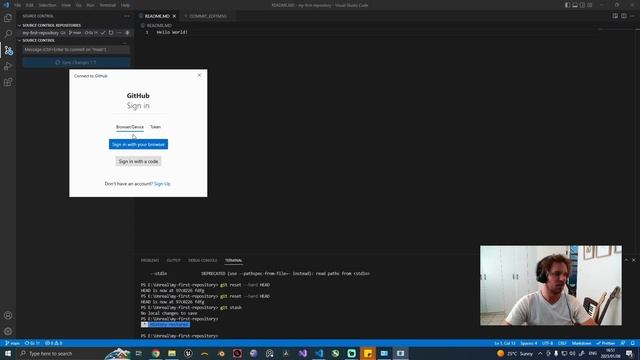Open the Run menu
640x360 pixels.
tap(91, 5)
